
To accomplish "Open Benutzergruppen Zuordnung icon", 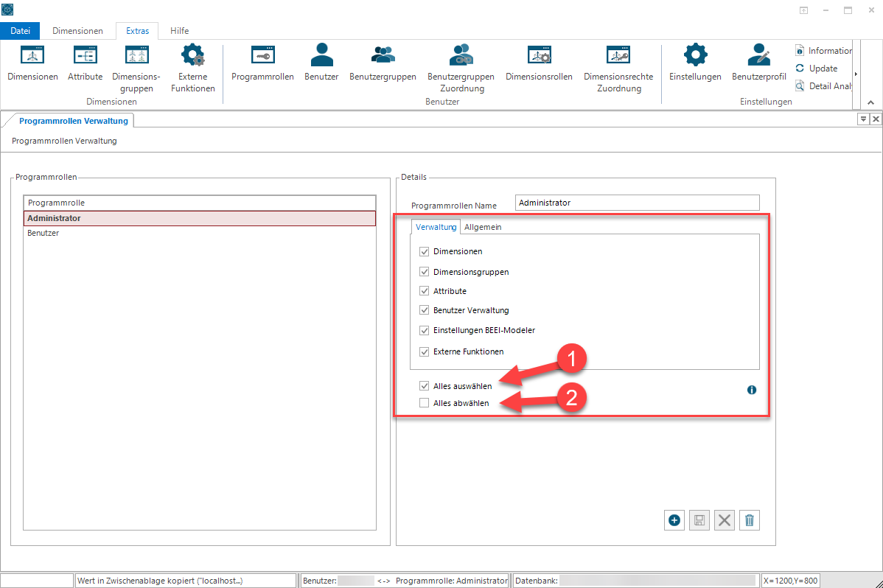I will pyautogui.click(x=461, y=68).
